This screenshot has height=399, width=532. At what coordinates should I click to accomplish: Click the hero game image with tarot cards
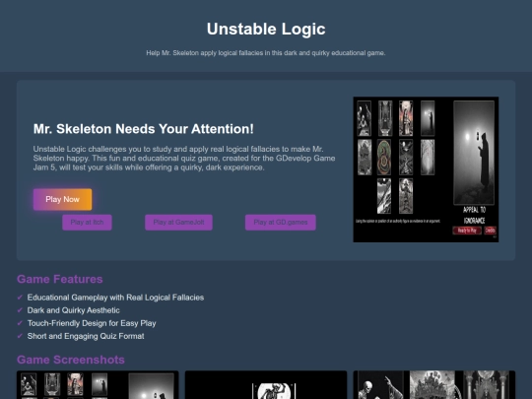pyautogui.click(x=426, y=169)
